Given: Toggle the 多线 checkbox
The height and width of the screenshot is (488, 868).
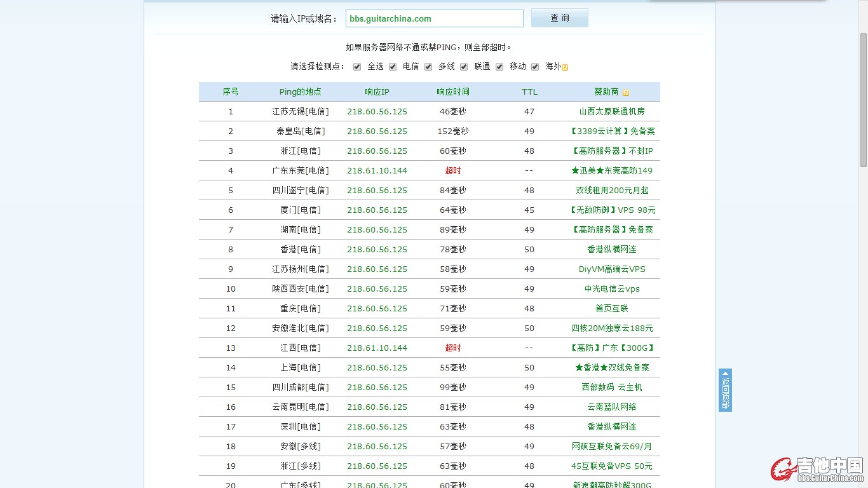Looking at the screenshot, I should 428,67.
